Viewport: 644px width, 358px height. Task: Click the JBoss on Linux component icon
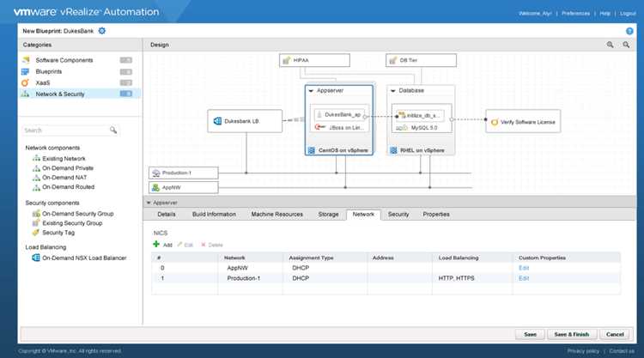321,127
